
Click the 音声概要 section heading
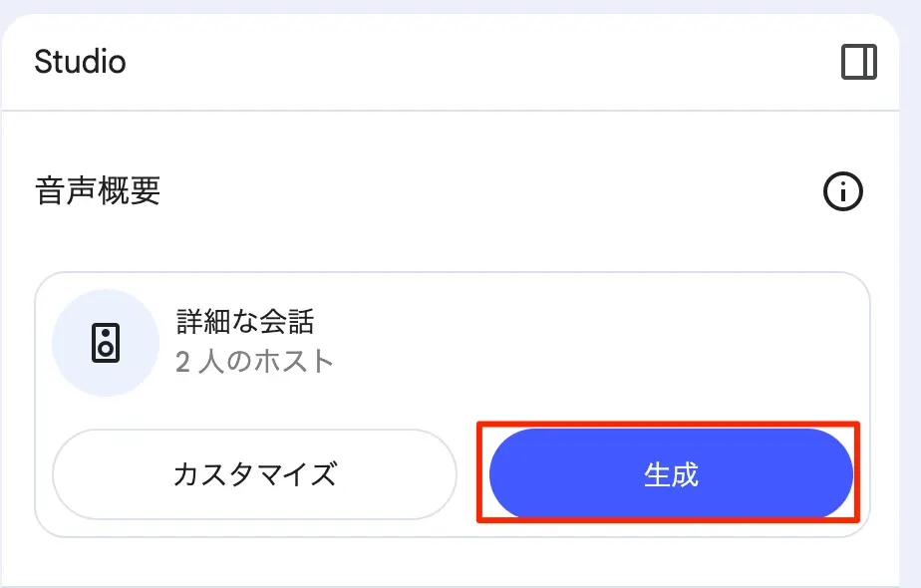98,191
